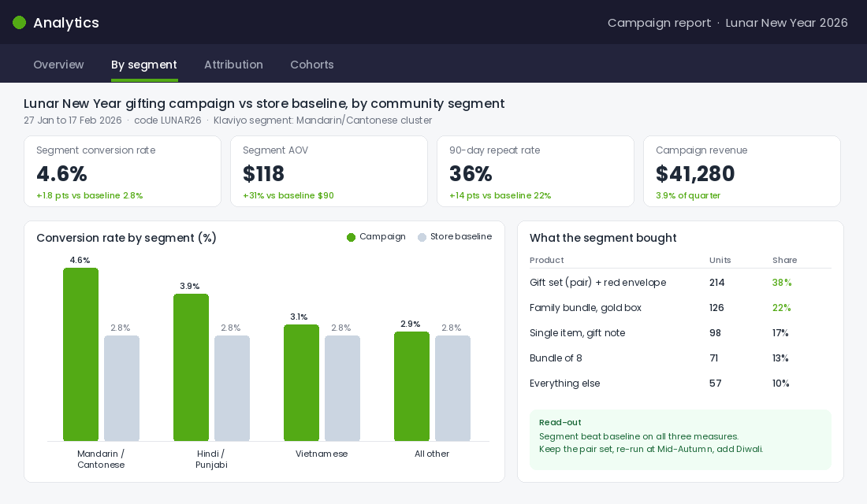Toggle the Store baseline legend gray dot
This screenshot has width=867, height=504.
422,237
